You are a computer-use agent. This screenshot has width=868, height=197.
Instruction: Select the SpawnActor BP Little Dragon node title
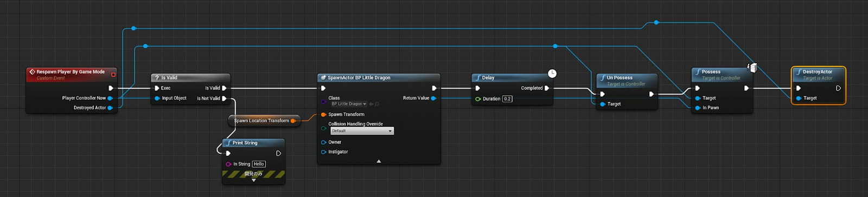pyautogui.click(x=359, y=78)
